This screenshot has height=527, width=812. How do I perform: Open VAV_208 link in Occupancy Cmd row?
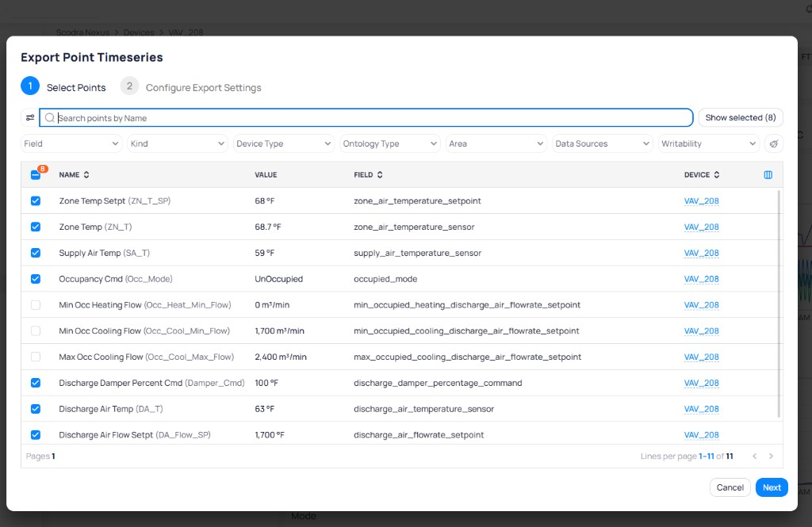[701, 278]
